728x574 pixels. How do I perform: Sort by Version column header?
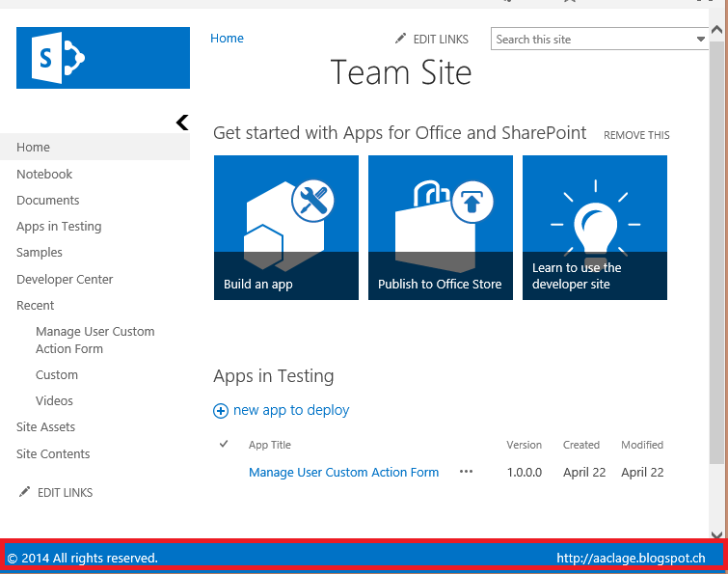[525, 445]
